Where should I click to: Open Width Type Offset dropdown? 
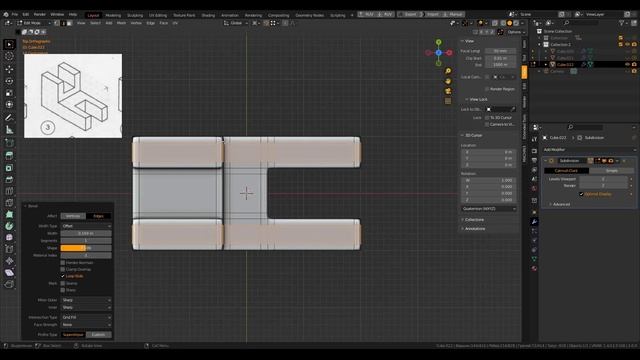(x=86, y=226)
